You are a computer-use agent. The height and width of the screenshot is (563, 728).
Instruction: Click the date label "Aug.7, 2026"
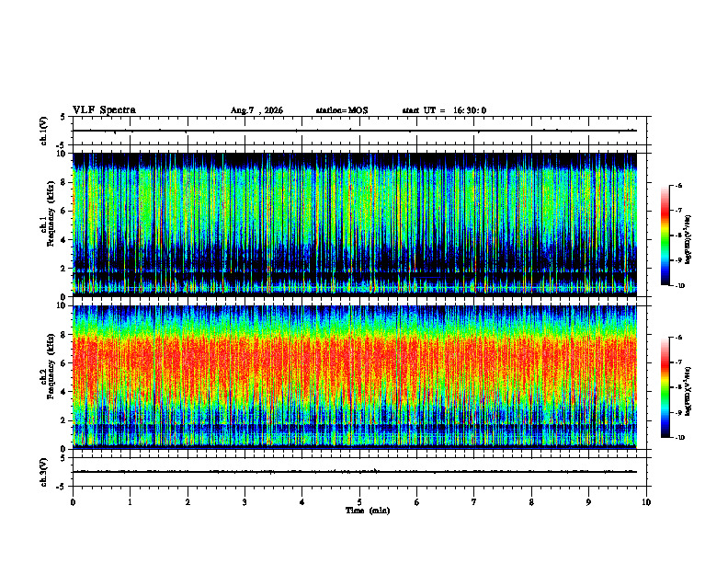coord(256,110)
